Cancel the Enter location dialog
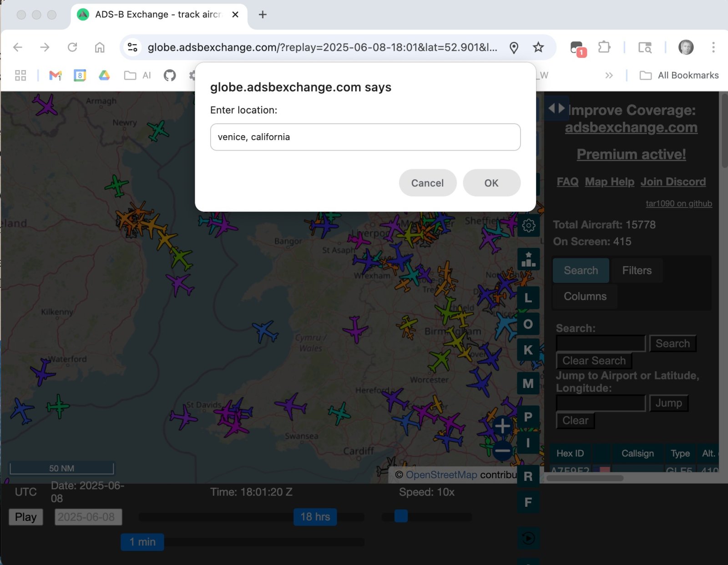The image size is (728, 565). coord(427,183)
